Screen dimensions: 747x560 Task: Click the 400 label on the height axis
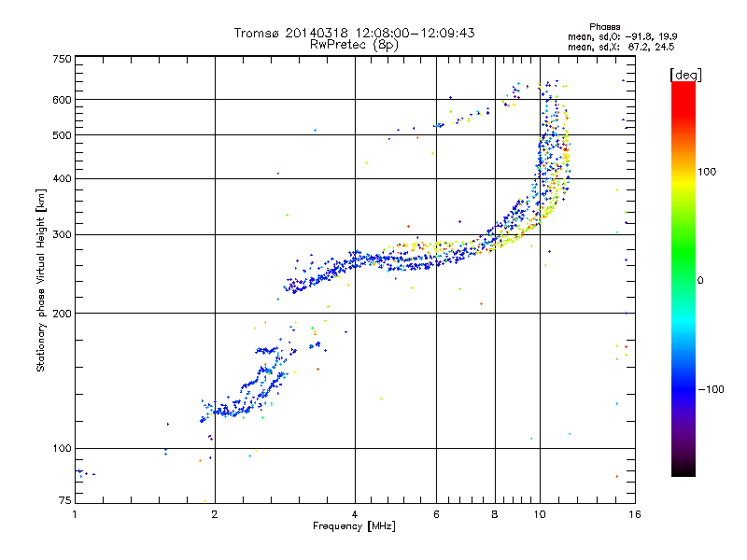[x=62, y=178]
